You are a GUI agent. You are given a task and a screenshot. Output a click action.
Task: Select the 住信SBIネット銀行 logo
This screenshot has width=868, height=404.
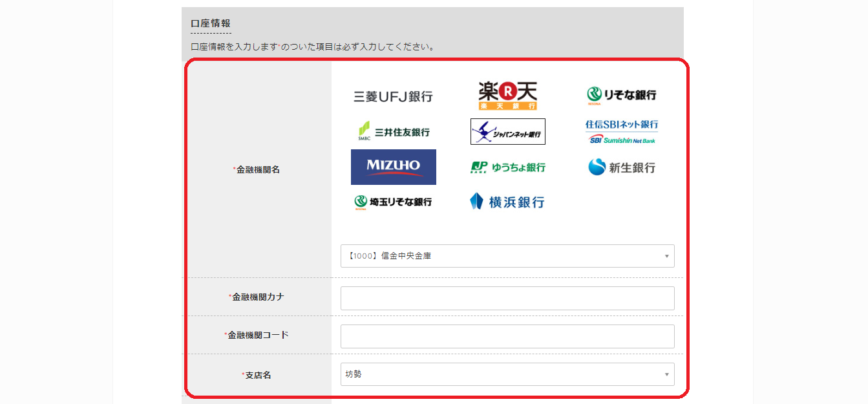[x=622, y=131]
